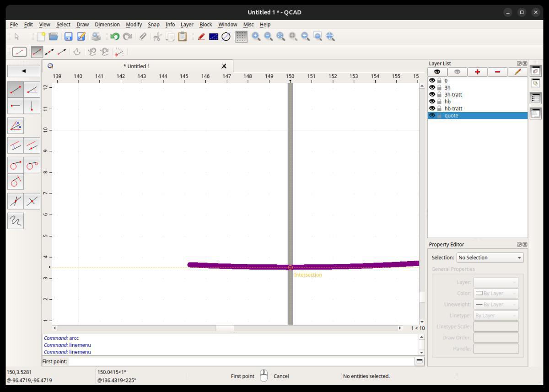Hide the 3h-tratt layer using its eye icon

coord(432,95)
